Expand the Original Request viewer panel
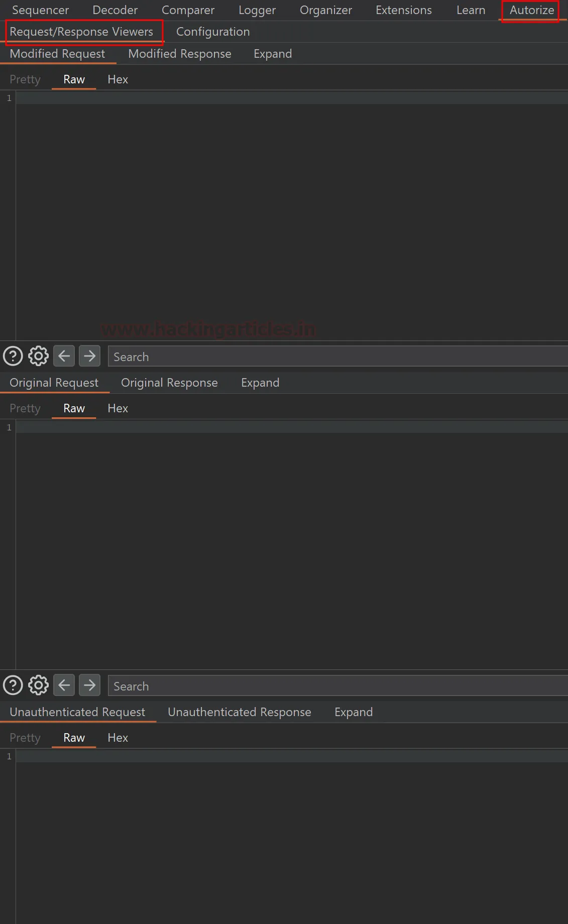This screenshot has width=568, height=924. pos(260,383)
